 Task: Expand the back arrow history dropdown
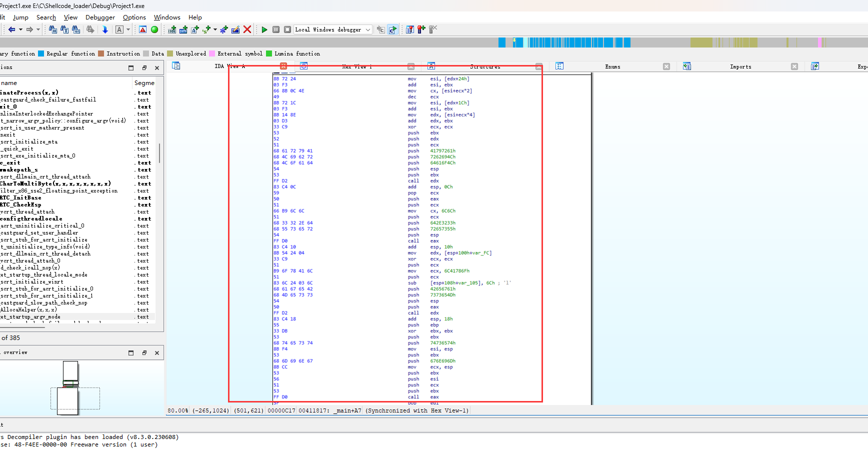pos(20,29)
